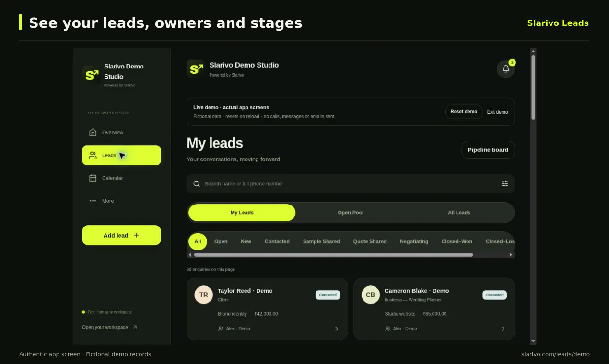
Task: Click the three-dot More icon
Action: click(x=93, y=201)
